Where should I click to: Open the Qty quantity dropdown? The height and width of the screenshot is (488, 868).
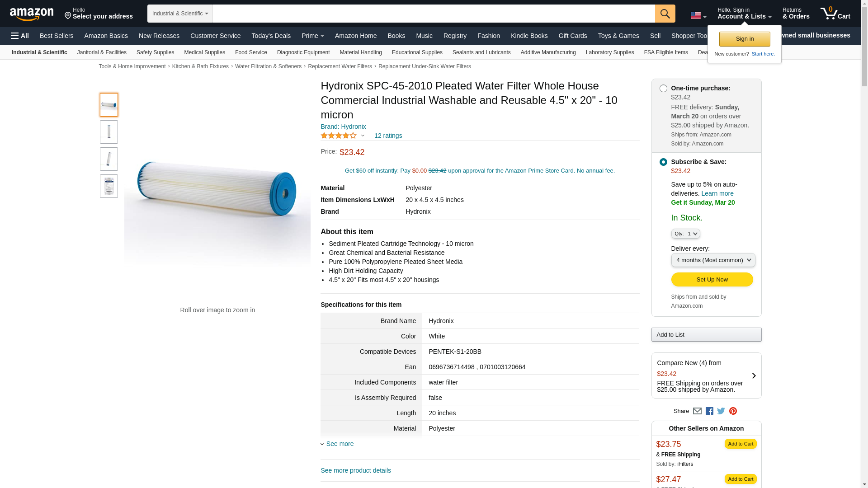click(685, 234)
